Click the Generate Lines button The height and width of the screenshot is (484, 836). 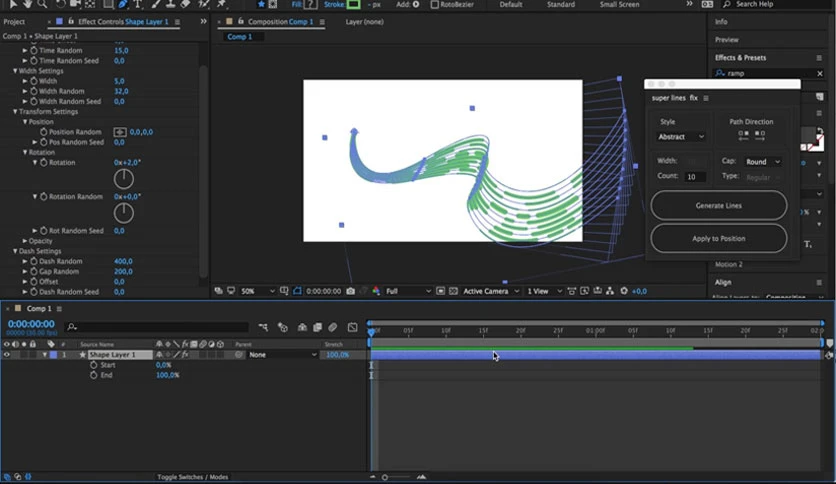click(719, 205)
